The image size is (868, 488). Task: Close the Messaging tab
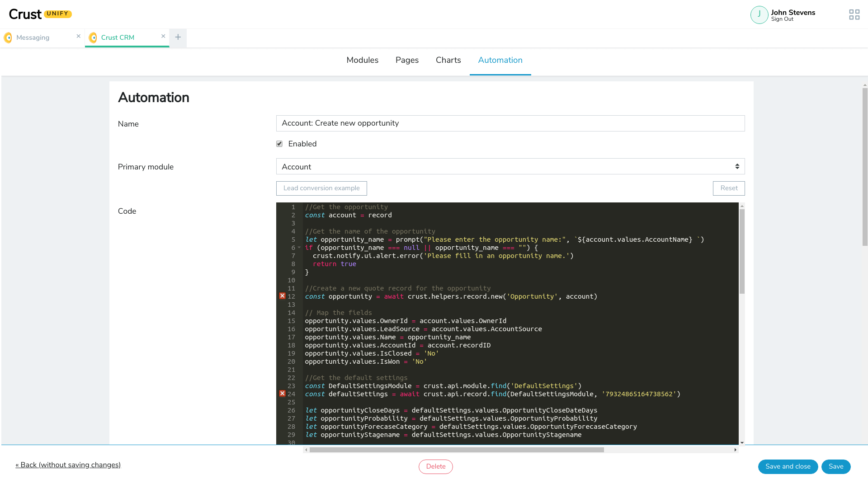click(78, 36)
